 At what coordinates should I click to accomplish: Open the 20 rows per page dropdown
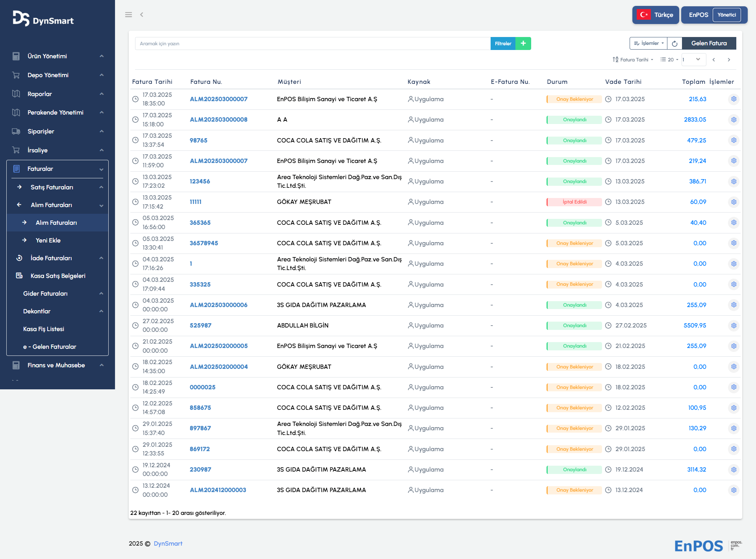670,60
